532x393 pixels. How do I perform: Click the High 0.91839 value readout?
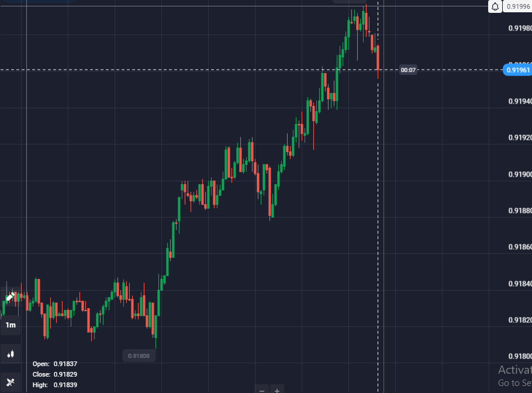pyautogui.click(x=55, y=385)
